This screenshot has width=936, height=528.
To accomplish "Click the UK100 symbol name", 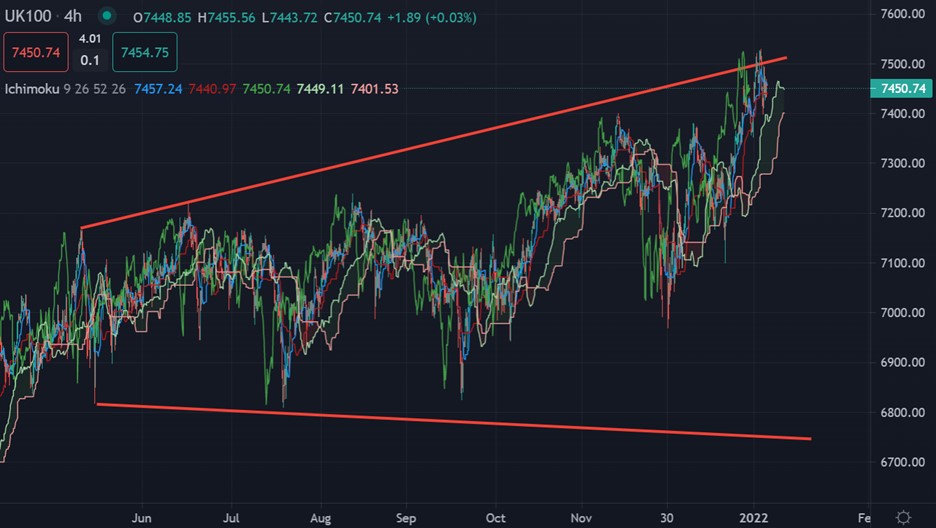I will point(28,16).
